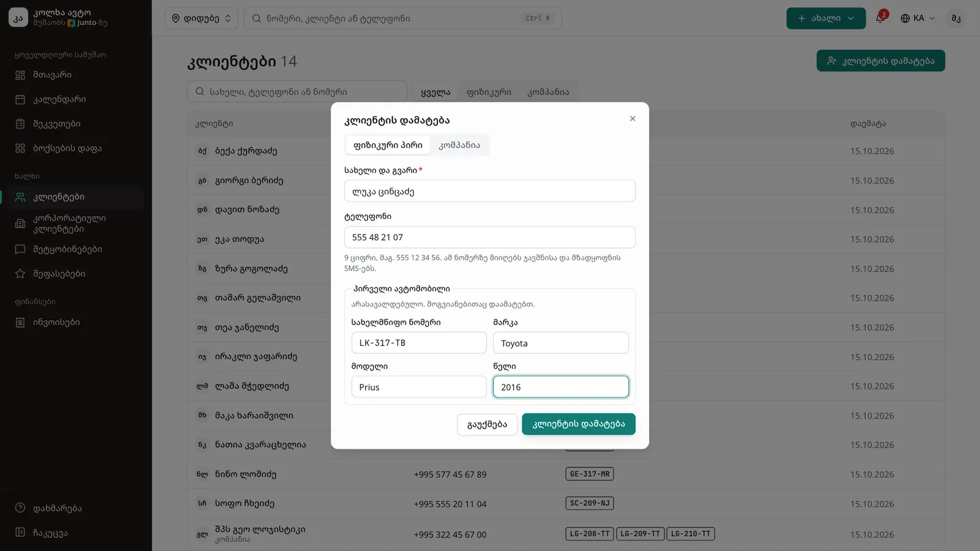980x551 pixels.
Task: Select ფიზიკური filter tab
Action: [489, 92]
